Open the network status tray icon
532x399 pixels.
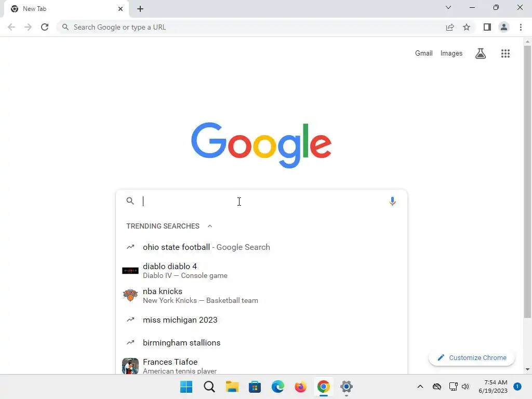pos(453,387)
